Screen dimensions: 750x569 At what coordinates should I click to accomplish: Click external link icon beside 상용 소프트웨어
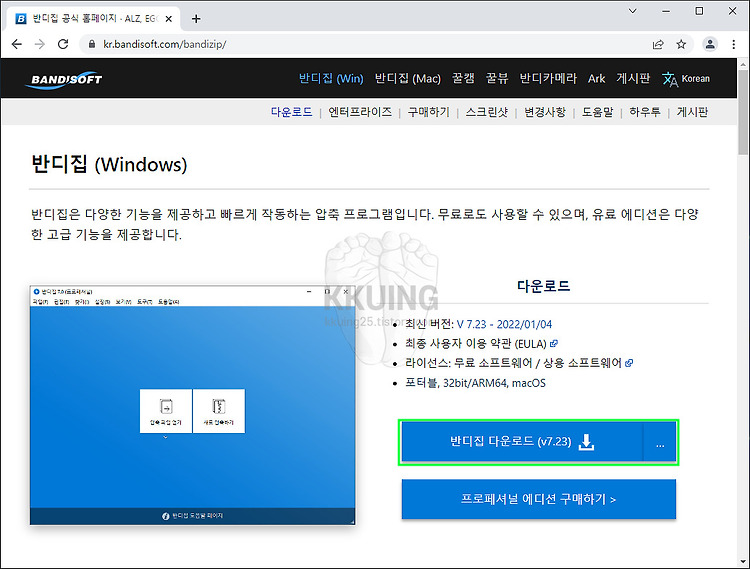(x=629, y=363)
